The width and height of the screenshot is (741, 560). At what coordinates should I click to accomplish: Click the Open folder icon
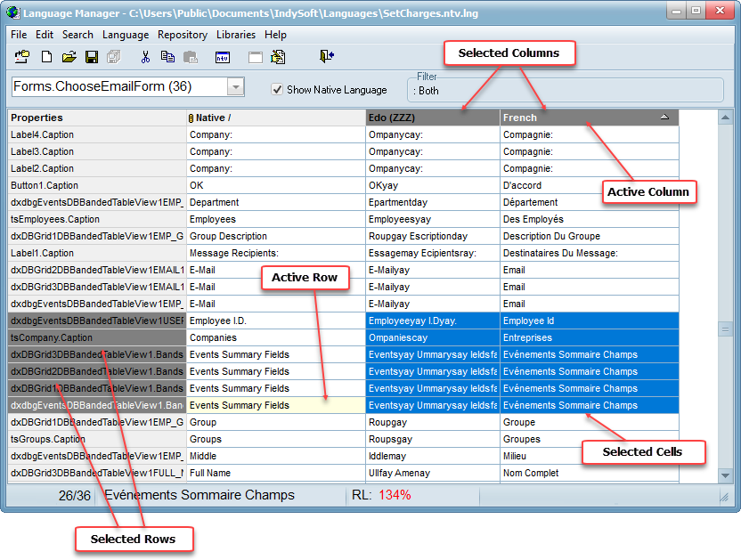tap(69, 57)
